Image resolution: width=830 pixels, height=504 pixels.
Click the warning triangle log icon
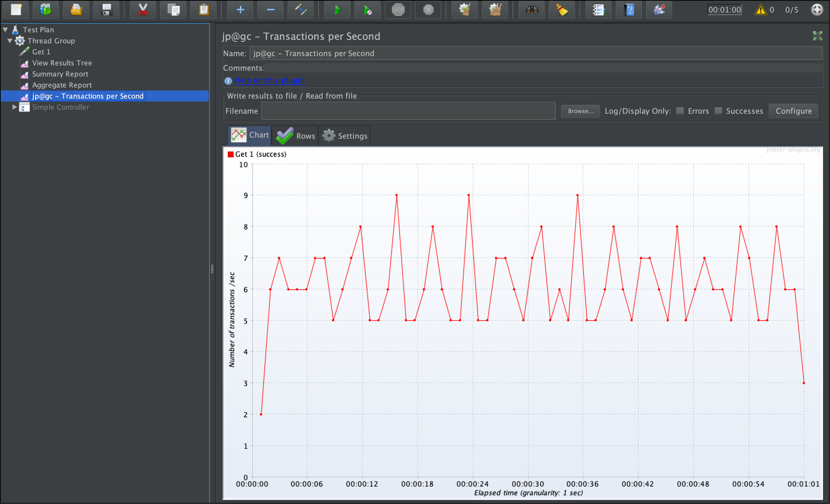pos(760,10)
